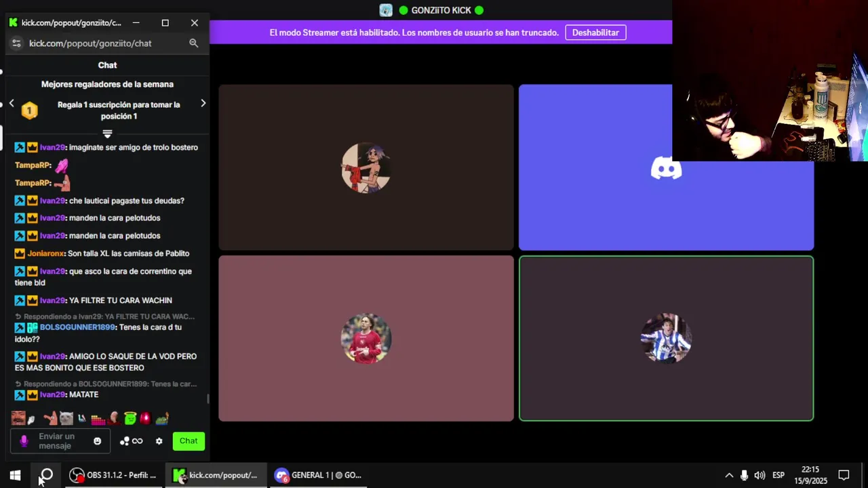868x488 pixels.
Task: Click message 'YA FILTRE TU CARA WACHIN'
Action: [x=121, y=300]
